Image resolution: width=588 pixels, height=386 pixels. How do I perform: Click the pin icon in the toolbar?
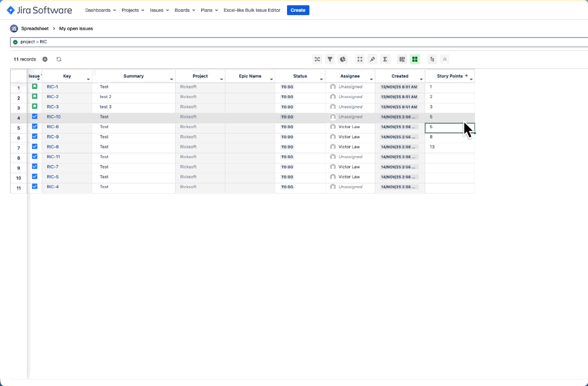click(x=372, y=59)
